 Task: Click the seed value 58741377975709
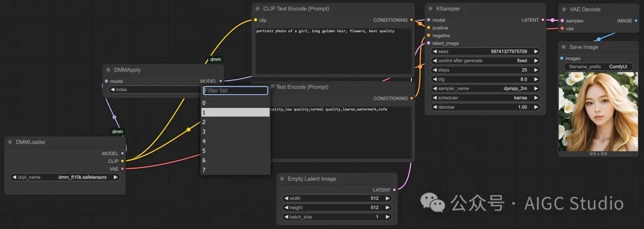pyautogui.click(x=509, y=52)
